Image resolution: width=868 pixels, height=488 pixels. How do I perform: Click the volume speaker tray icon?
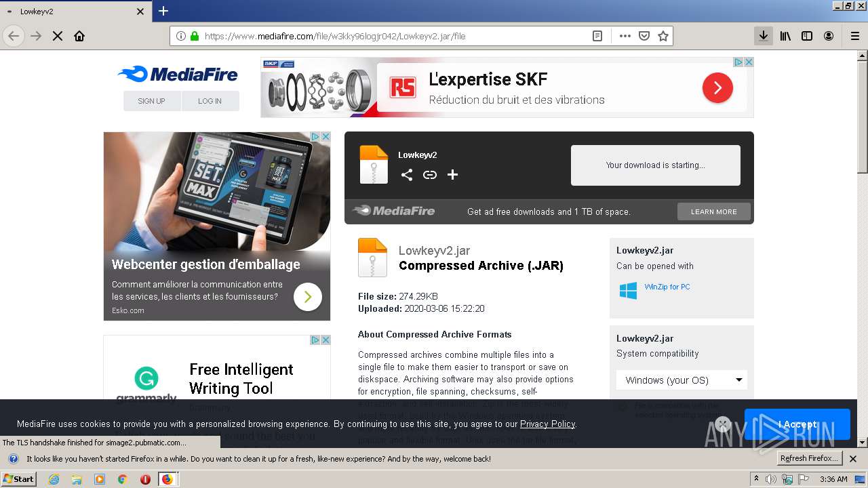[771, 479]
